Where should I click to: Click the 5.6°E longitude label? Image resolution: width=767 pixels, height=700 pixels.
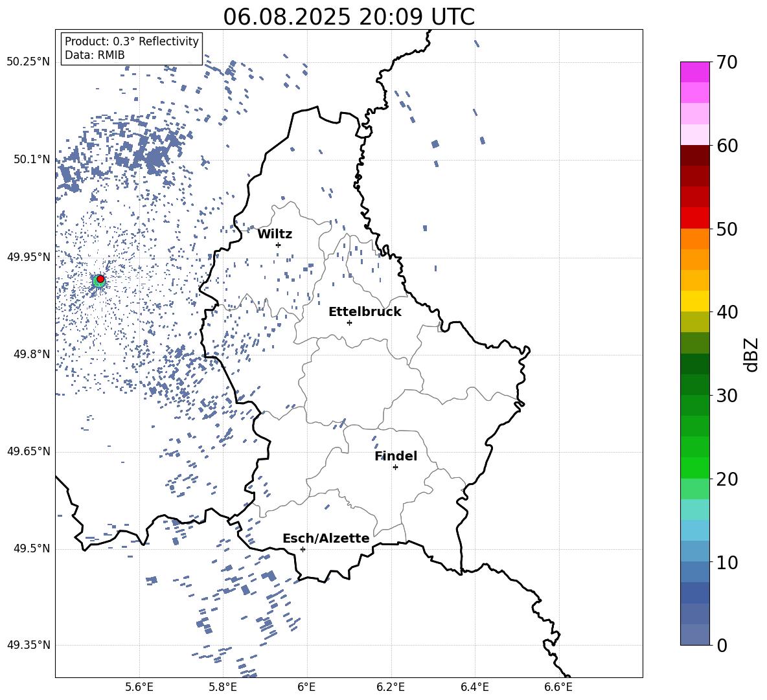[139, 687]
